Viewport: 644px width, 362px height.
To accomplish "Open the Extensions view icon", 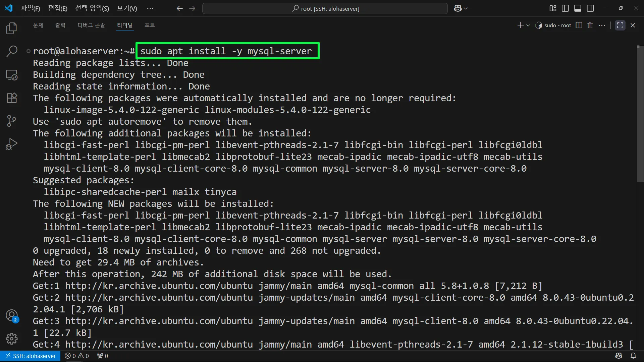I will pos(11,98).
